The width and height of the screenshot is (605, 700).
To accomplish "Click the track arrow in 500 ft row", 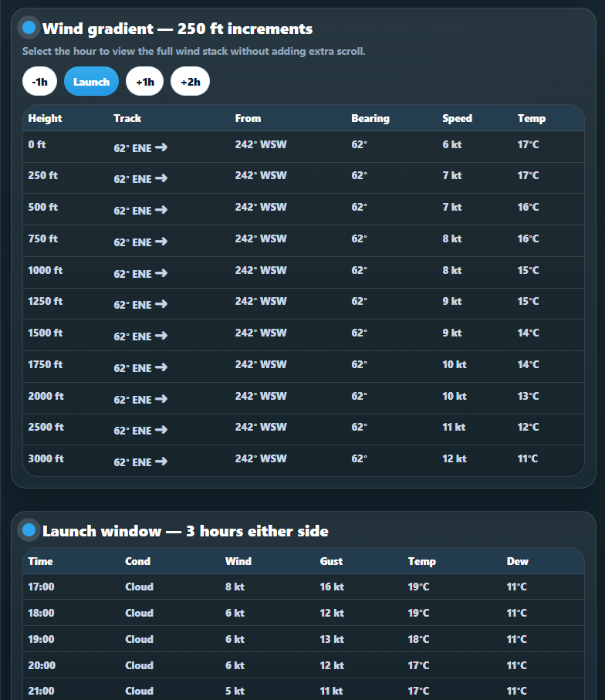I will [161, 209].
